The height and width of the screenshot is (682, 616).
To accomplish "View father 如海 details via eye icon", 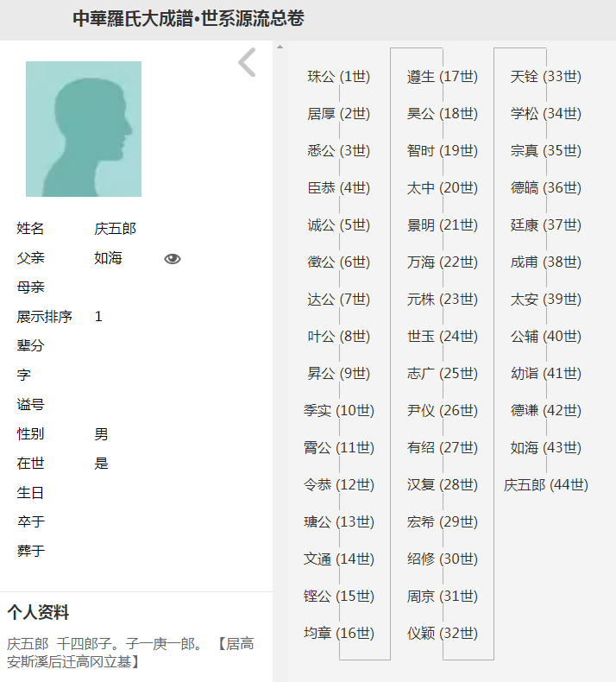I will (173, 259).
